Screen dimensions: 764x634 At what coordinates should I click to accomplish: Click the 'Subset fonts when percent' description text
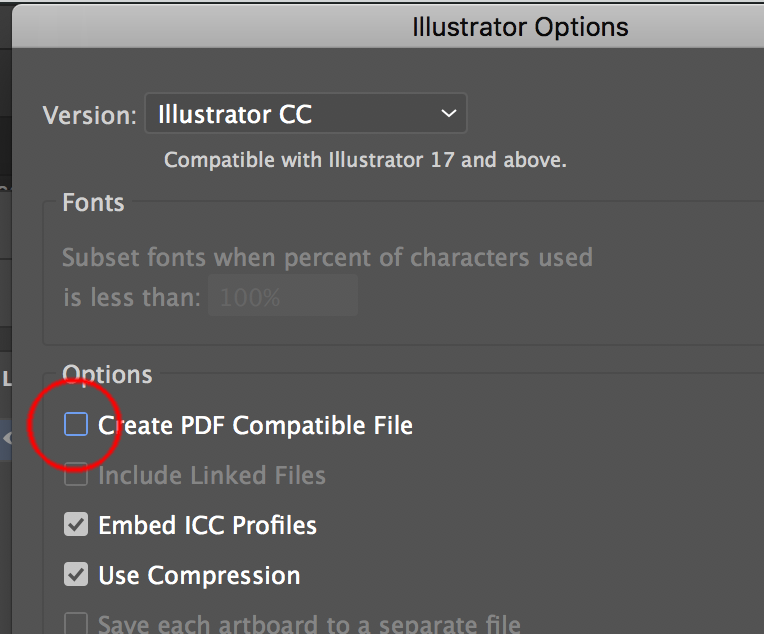click(x=327, y=257)
